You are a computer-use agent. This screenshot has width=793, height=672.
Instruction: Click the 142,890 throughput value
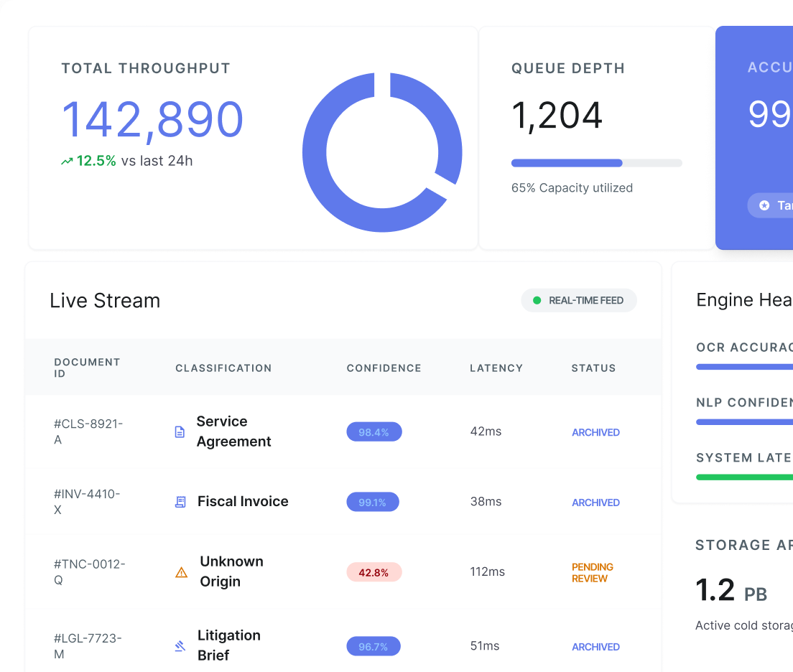152,121
